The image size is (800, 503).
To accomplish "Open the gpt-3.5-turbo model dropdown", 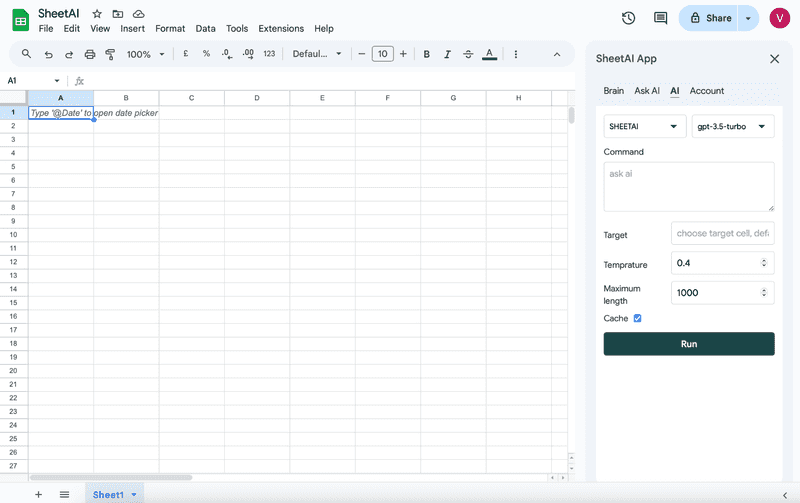I will pos(733,127).
